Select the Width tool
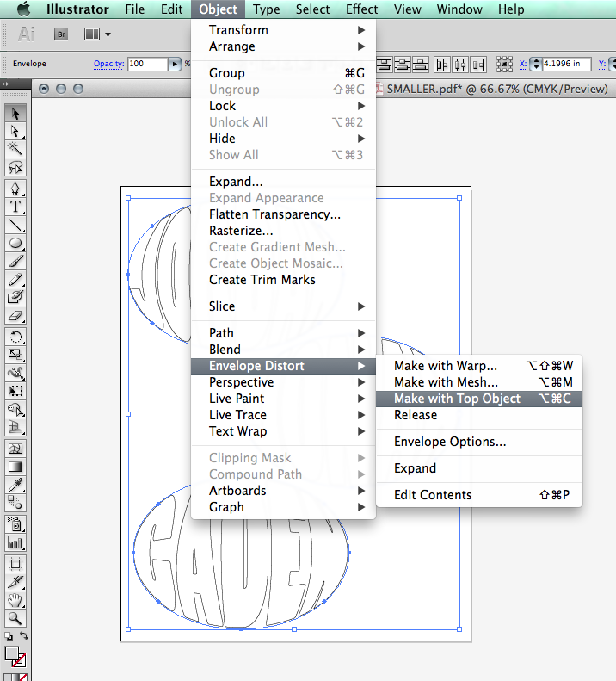 point(15,373)
